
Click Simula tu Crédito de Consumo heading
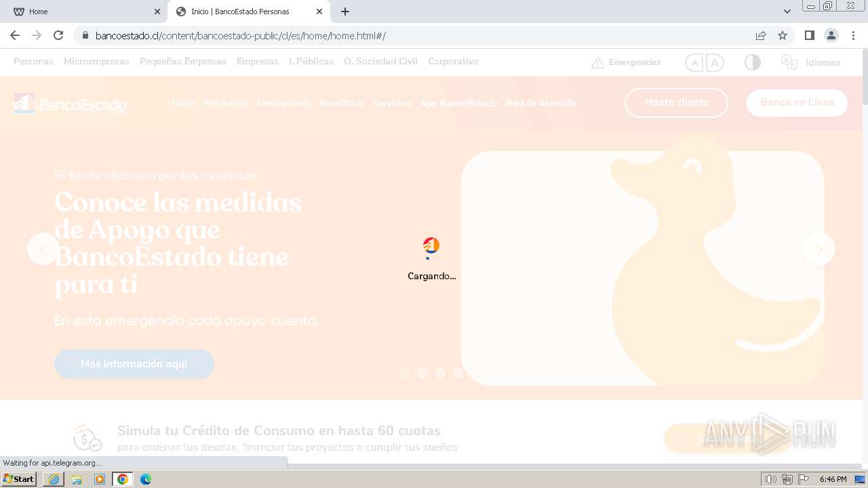pos(279,430)
